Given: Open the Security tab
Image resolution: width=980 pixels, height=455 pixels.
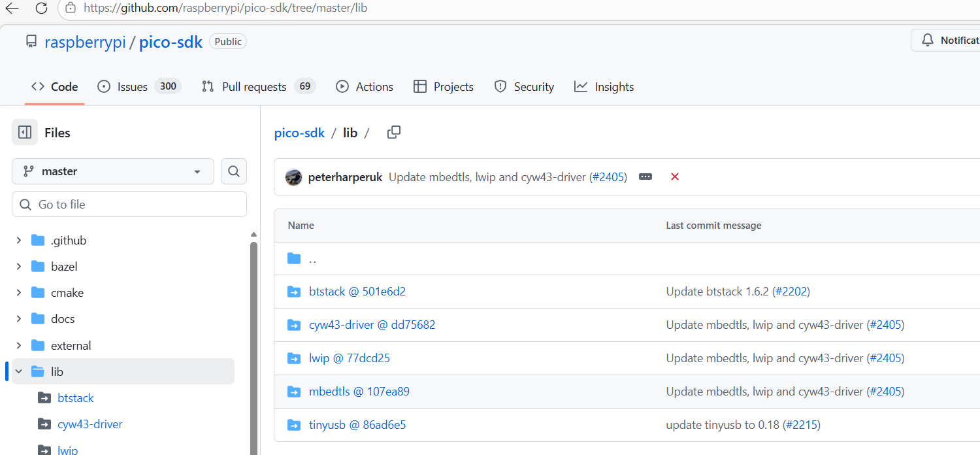Looking at the screenshot, I should pyautogui.click(x=524, y=87).
